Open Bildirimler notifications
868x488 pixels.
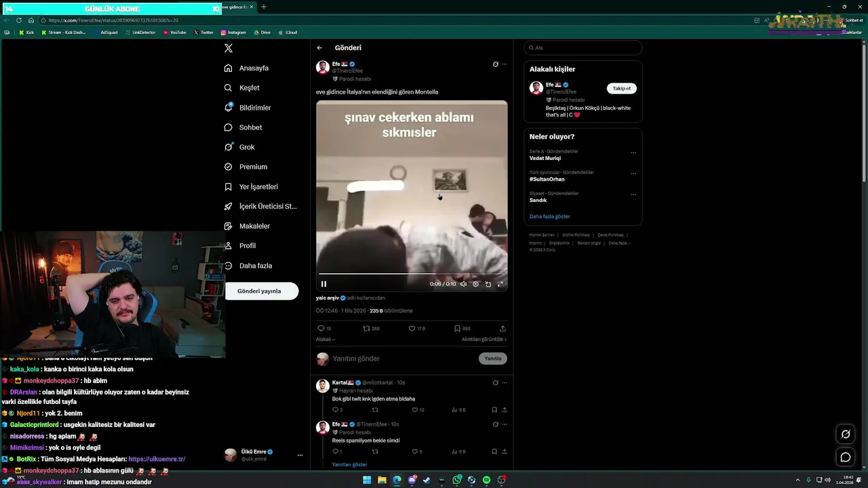[248, 108]
